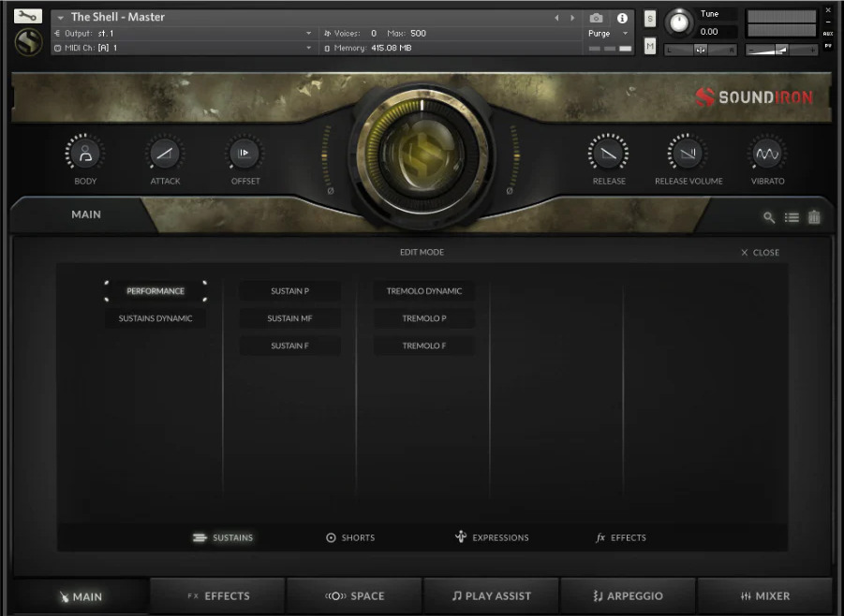The width and height of the screenshot is (844, 616).
Task: Toggle Solo on the instrument header
Action: click(x=649, y=18)
